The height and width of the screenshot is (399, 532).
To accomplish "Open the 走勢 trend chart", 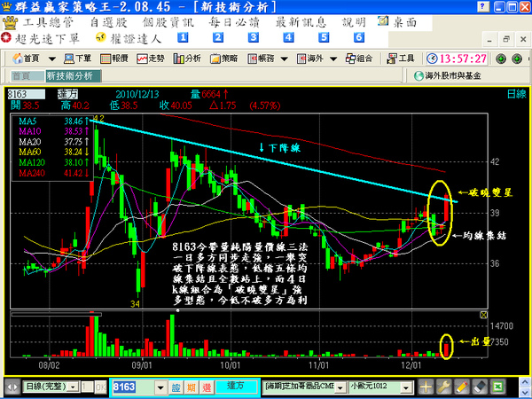I will point(151,59).
